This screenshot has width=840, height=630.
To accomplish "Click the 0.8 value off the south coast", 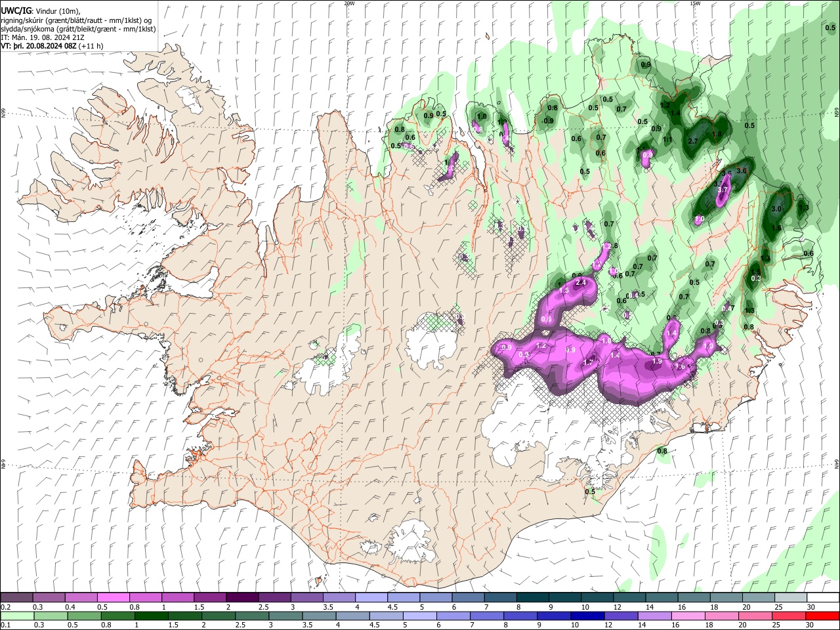I will 662,451.
